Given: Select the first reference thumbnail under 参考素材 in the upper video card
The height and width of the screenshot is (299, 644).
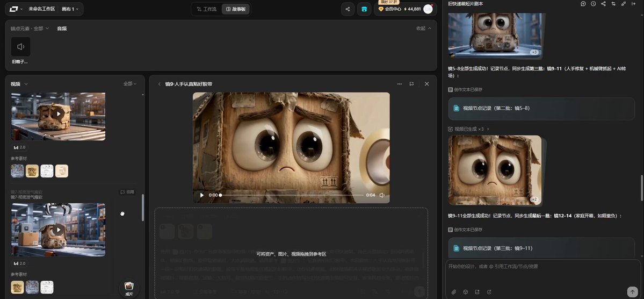Looking at the screenshot, I should coord(17,171).
